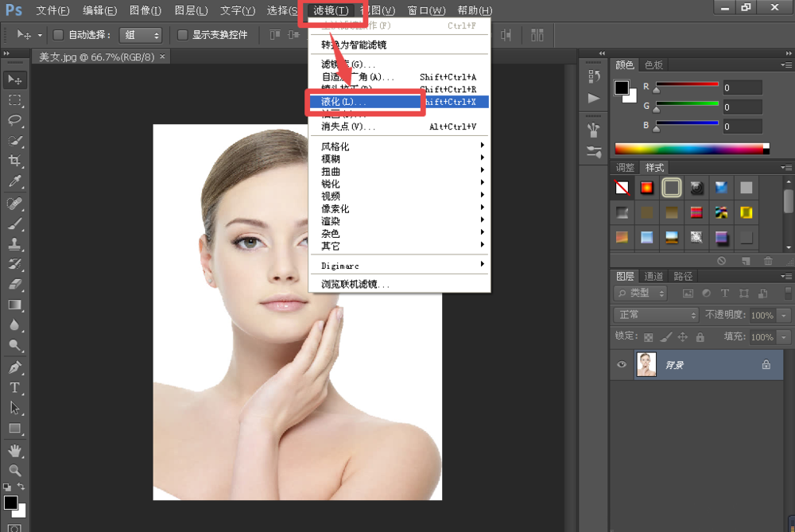Open the 正常 blend mode dropdown

[x=654, y=316]
